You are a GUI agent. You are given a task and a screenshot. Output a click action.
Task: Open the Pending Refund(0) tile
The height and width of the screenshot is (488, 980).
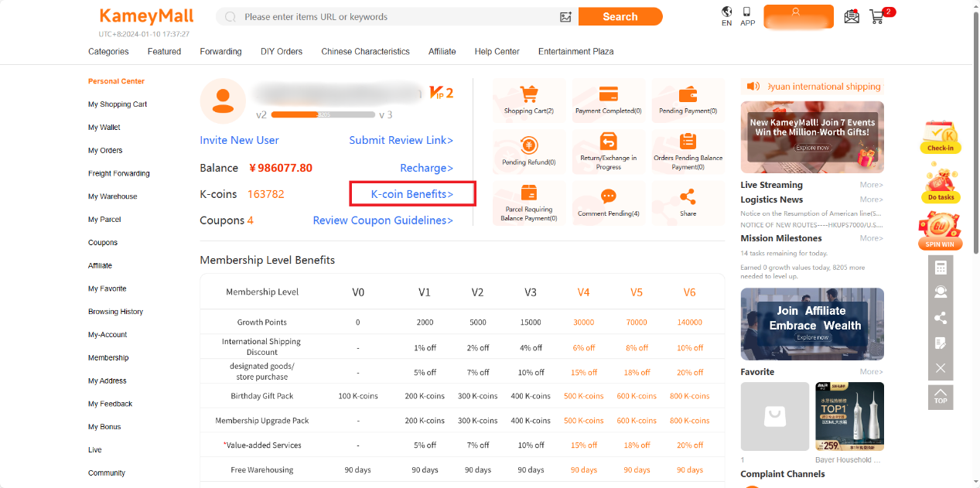[x=529, y=152]
